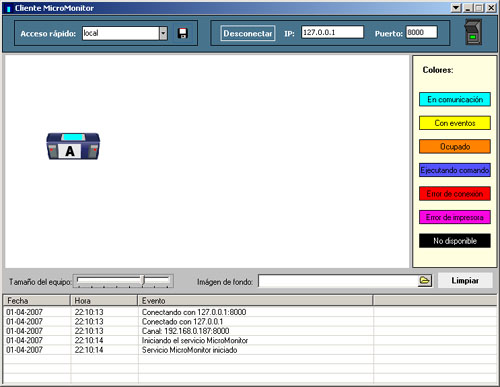
Task: Select the Conectando con 127.0.0.1:8000 event row
Action: click(x=250, y=312)
